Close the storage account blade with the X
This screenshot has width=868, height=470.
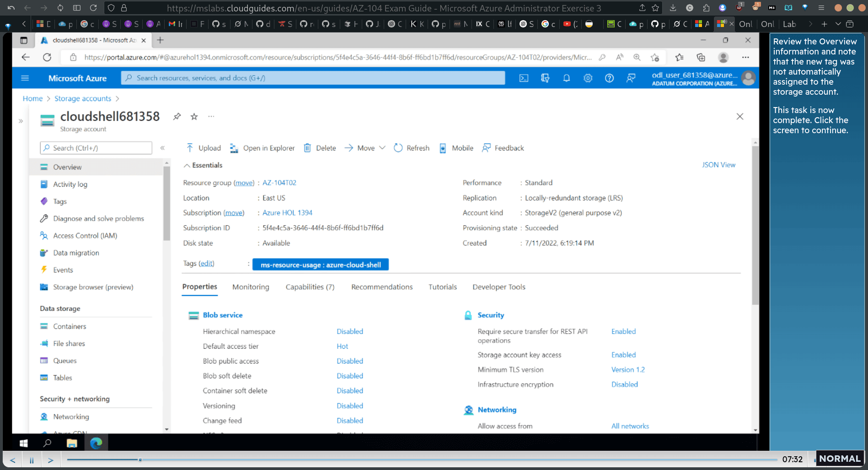click(x=739, y=116)
